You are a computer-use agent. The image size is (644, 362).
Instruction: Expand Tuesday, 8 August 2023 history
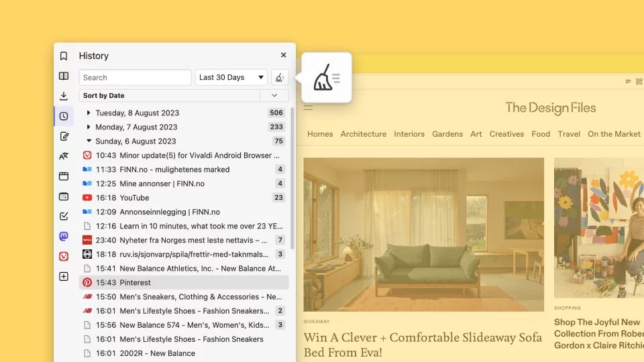tap(89, 113)
